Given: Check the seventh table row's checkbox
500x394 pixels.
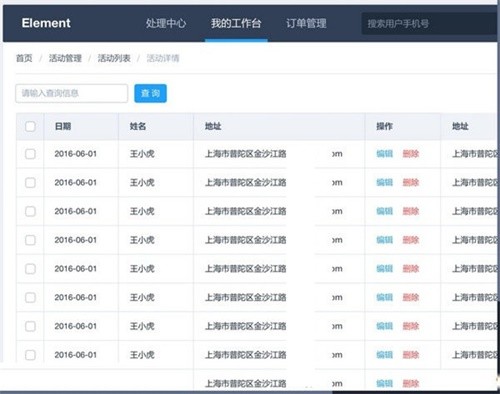Looking at the screenshot, I should 30,326.
